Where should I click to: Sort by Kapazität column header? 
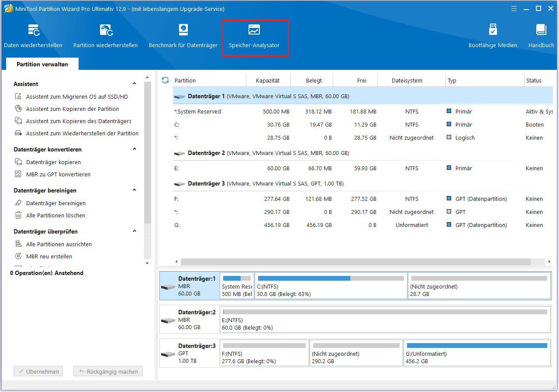click(x=268, y=80)
